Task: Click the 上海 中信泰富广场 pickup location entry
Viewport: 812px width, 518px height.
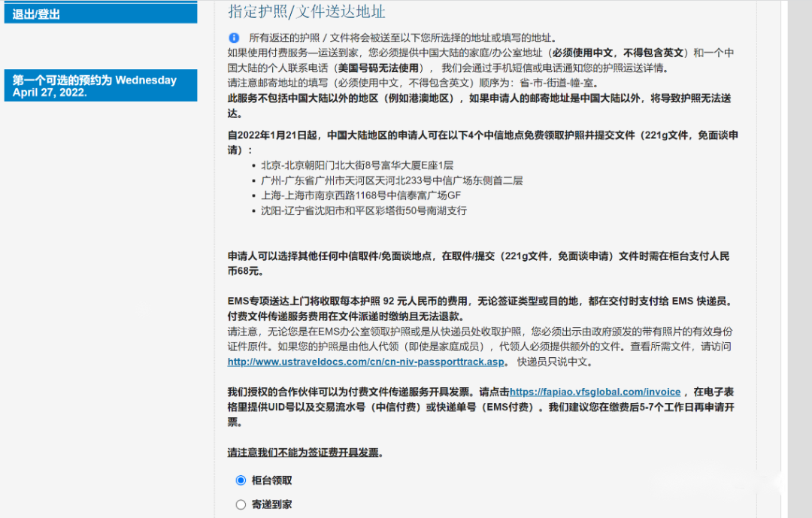Action: point(361,195)
